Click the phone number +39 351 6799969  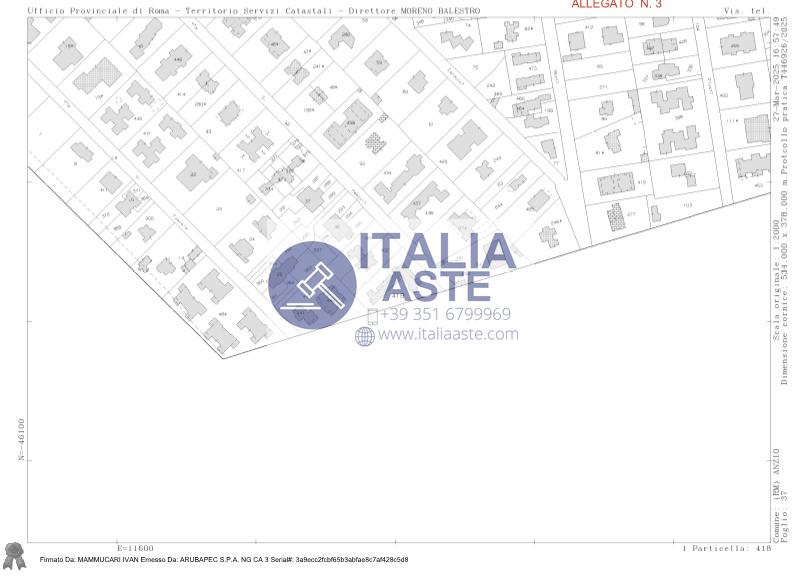click(x=445, y=314)
